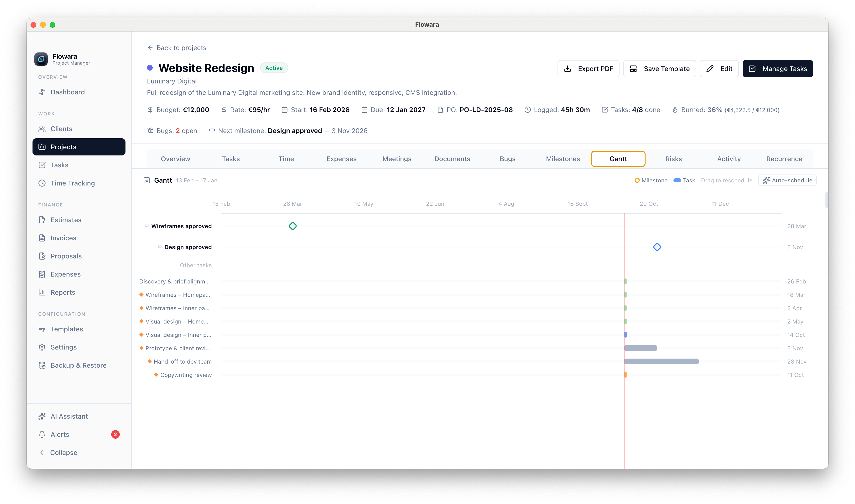This screenshot has width=855, height=504.
Task: Open Time Tracking clock icon
Action: [x=42, y=183]
